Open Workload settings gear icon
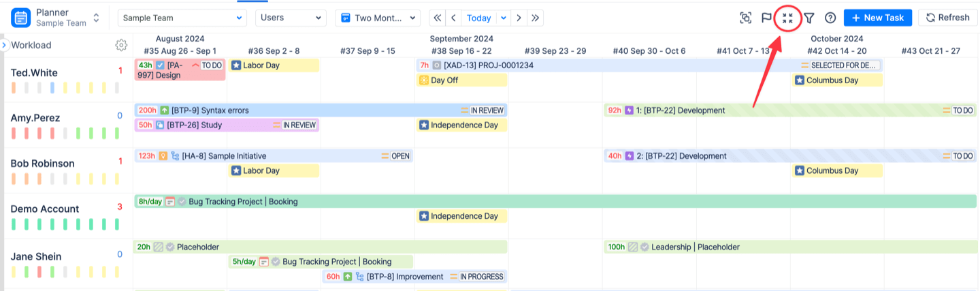 pos(121,45)
